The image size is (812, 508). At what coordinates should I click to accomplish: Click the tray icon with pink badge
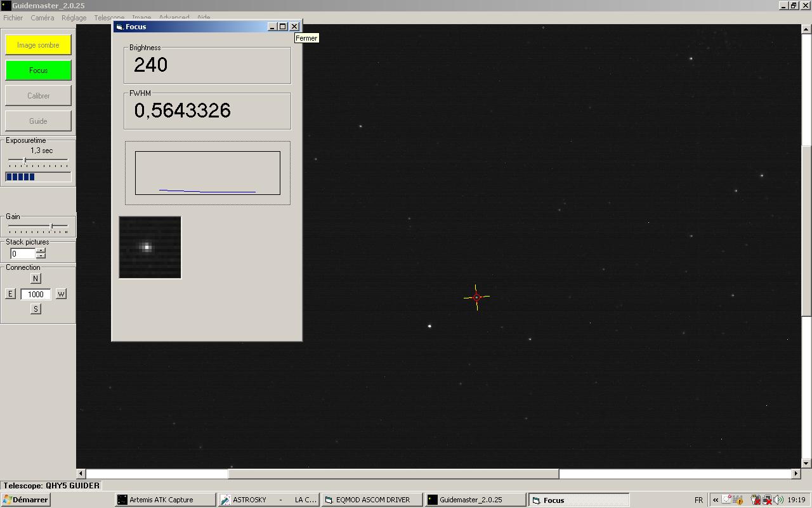[x=727, y=500]
